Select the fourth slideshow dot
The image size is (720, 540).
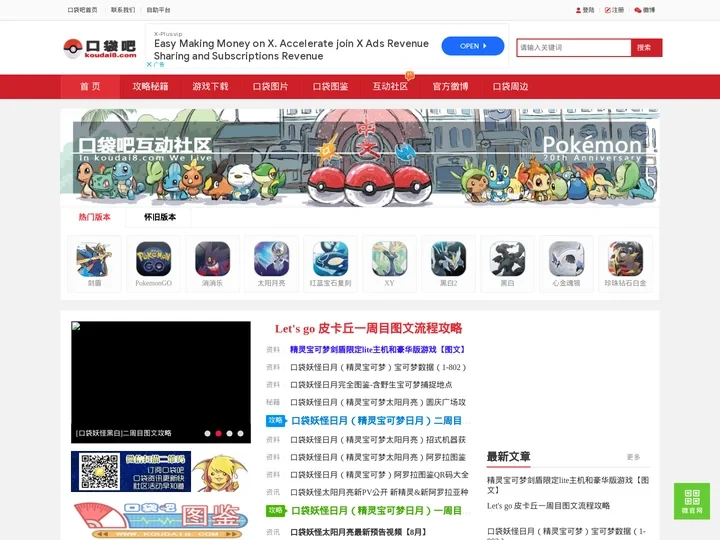(x=241, y=433)
